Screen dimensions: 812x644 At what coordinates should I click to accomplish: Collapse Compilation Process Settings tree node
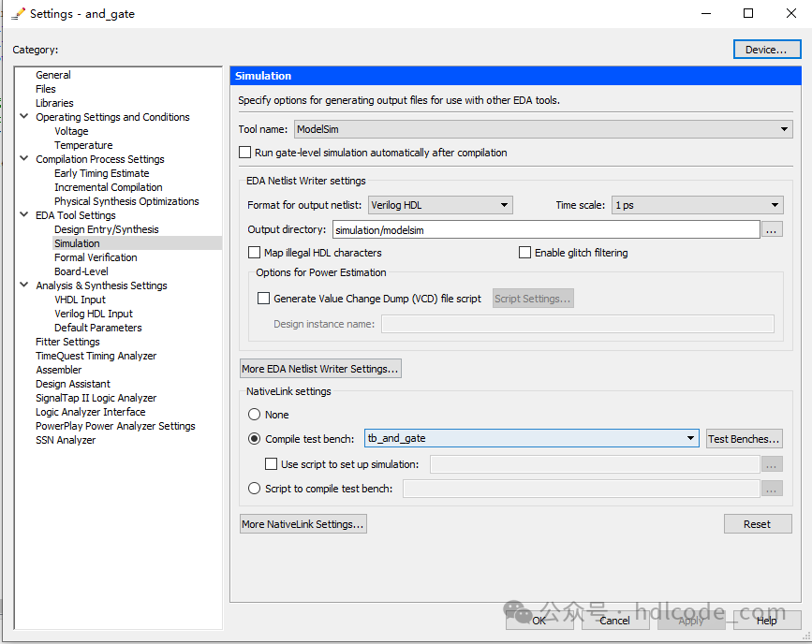(x=23, y=158)
